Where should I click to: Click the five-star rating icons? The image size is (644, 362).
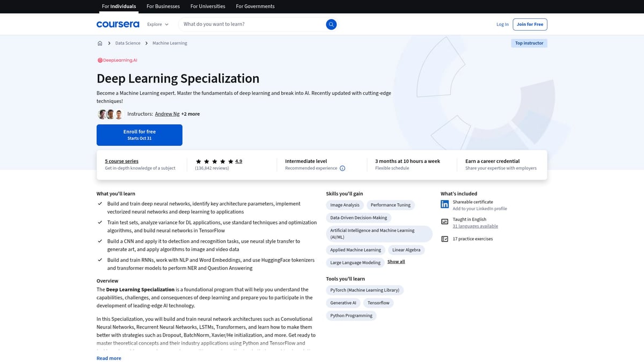pos(214,161)
